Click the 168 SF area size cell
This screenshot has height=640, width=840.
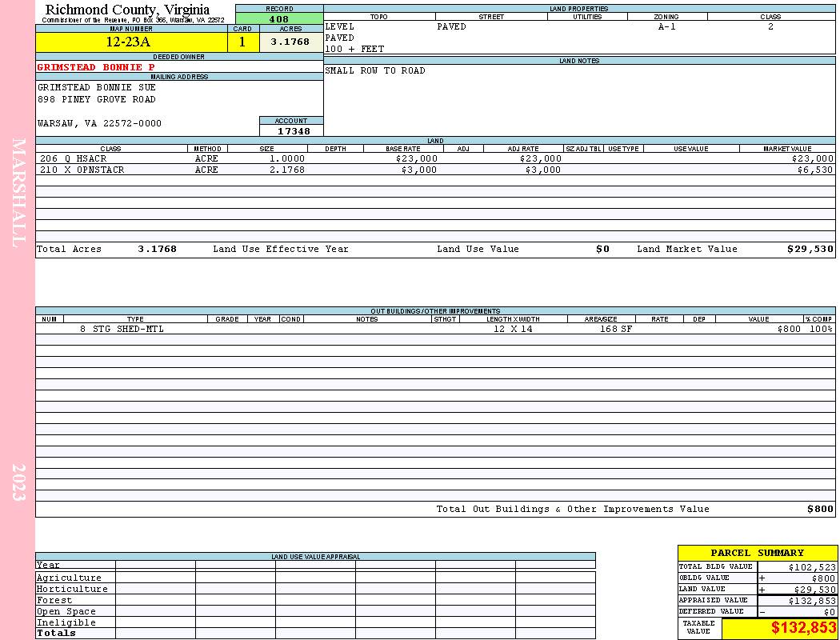pos(616,329)
